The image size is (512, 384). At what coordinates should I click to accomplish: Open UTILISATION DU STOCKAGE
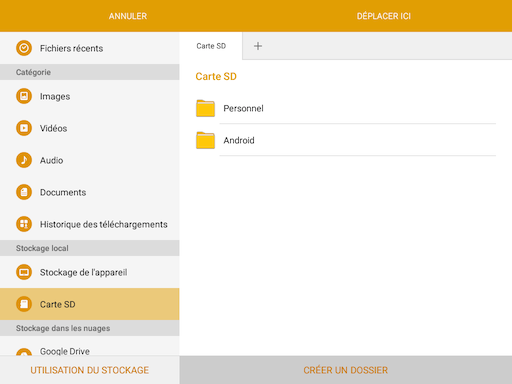[90, 370]
